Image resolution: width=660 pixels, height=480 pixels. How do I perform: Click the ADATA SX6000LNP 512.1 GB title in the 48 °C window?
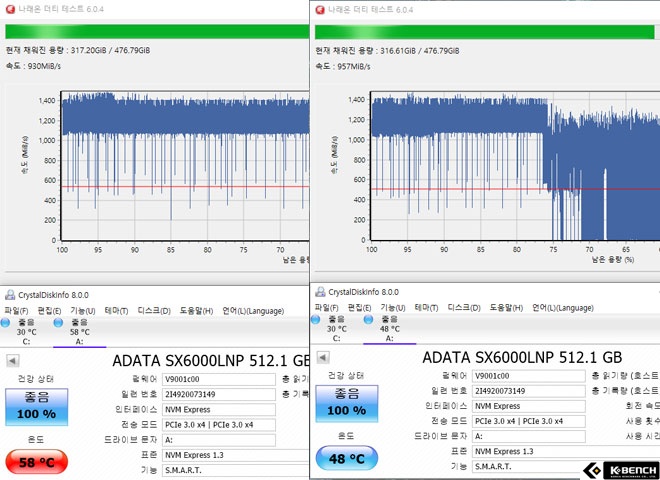tap(522, 357)
